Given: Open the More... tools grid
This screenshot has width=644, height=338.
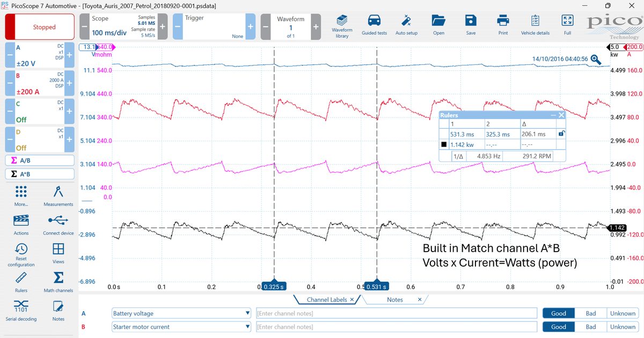Looking at the screenshot, I should (21, 196).
